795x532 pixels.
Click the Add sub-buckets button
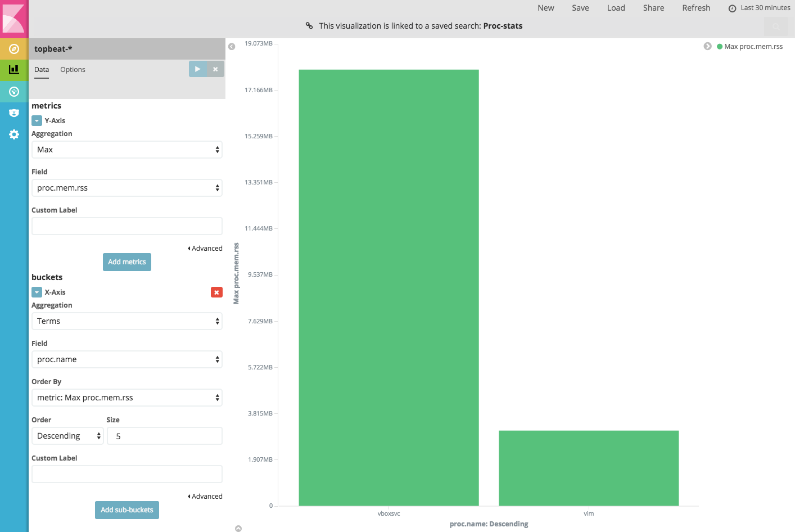pyautogui.click(x=127, y=510)
